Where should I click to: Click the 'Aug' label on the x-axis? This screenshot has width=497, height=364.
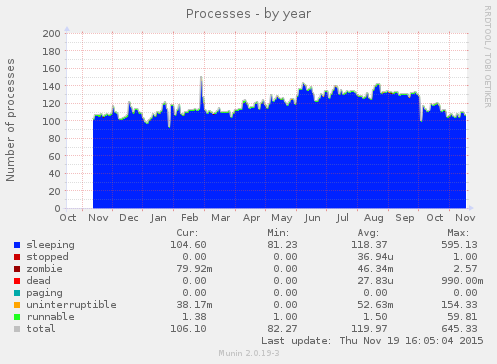tap(373, 218)
